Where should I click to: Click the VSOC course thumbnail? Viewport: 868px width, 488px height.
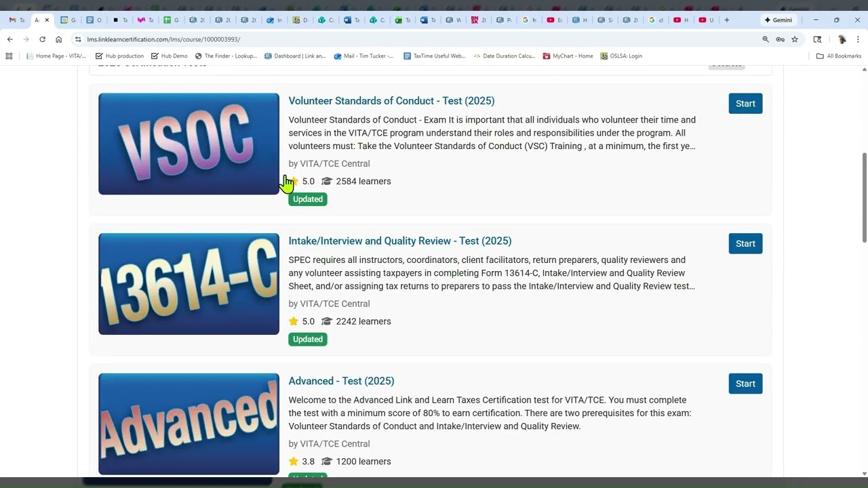coord(189,144)
